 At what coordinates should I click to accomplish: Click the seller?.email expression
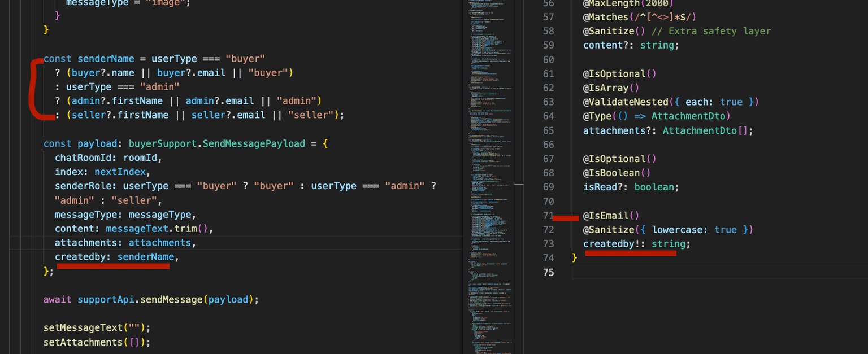tap(228, 115)
